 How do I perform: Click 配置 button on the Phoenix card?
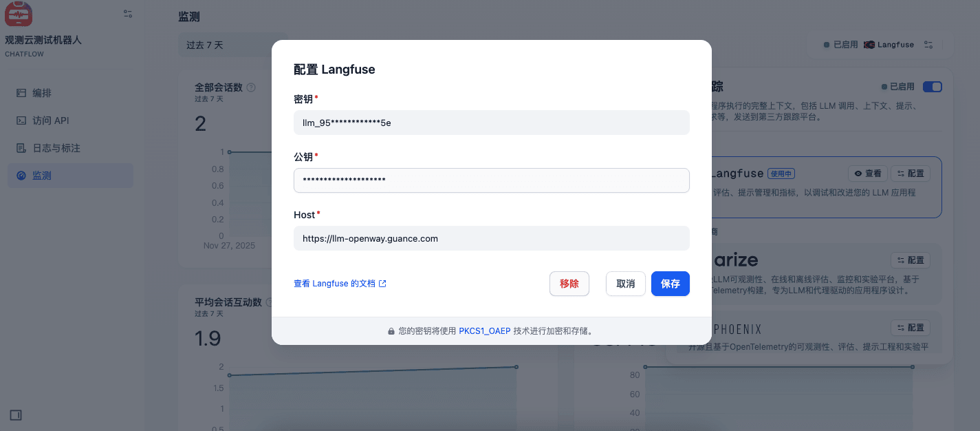(x=911, y=328)
